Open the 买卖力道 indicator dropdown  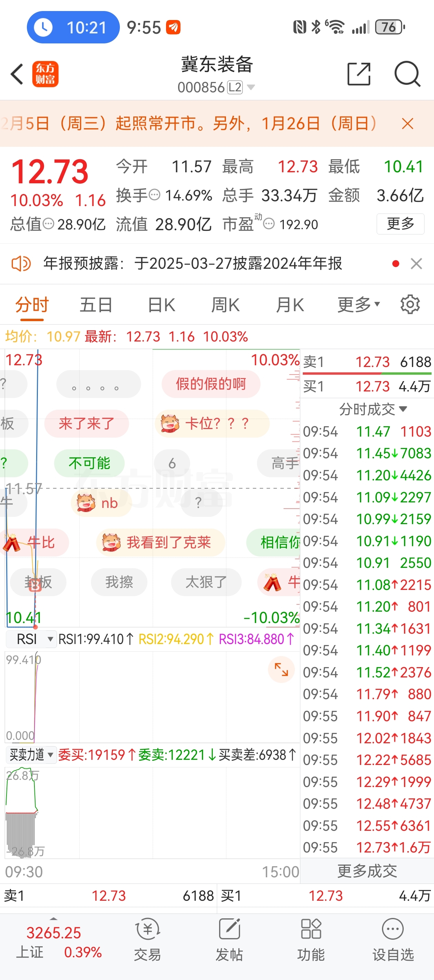(x=31, y=755)
